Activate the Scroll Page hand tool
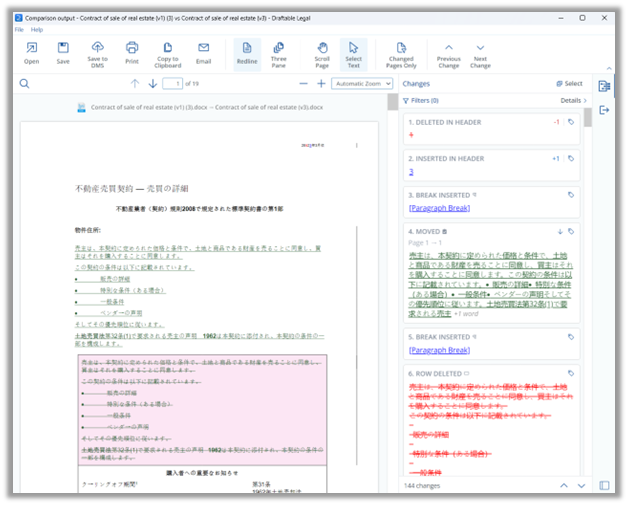The height and width of the screenshot is (505, 628). pyautogui.click(x=322, y=55)
